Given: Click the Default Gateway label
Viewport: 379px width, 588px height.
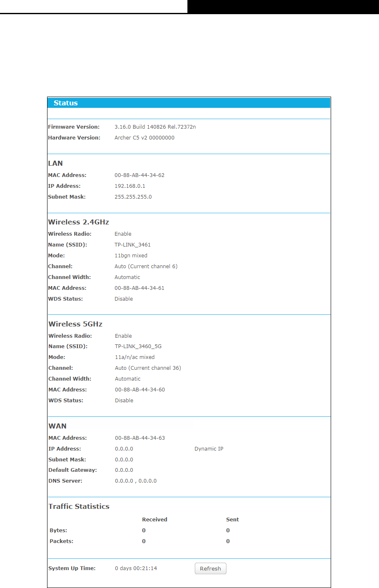Looking at the screenshot, I should (x=72, y=470).
